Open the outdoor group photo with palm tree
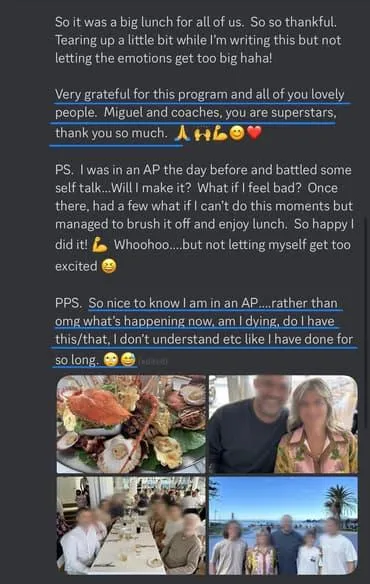This screenshot has width=370, height=584. 283,526
